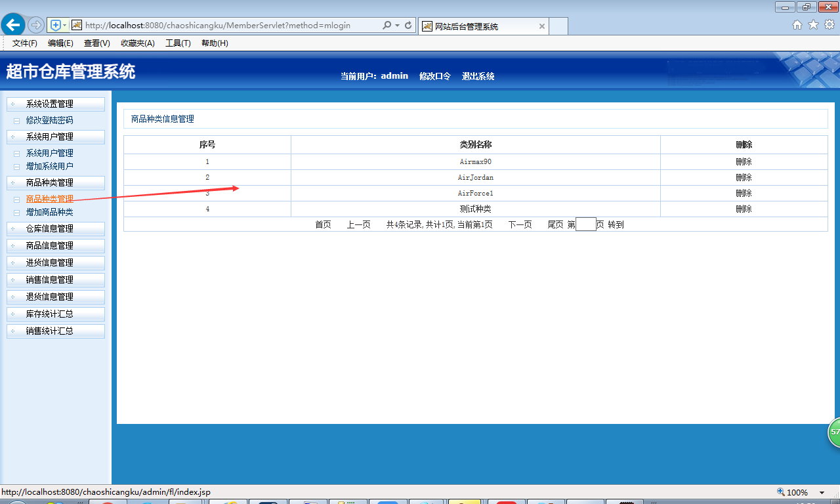Go to 下一页 next page
This screenshot has height=504, width=840.
tap(520, 225)
